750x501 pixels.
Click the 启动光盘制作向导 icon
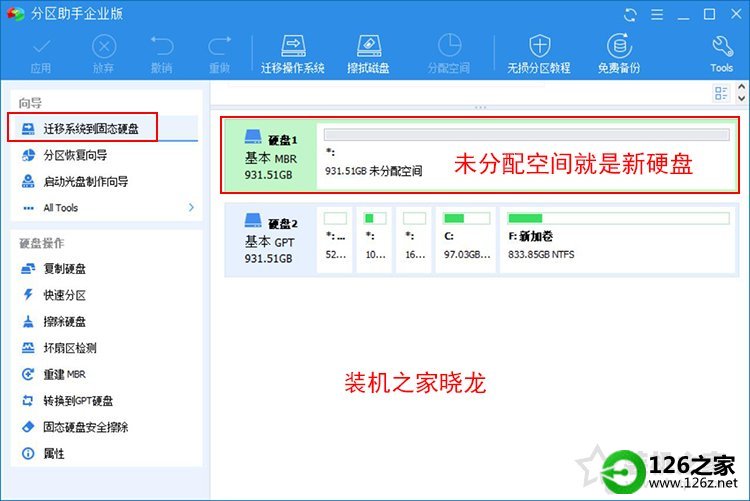coord(28,181)
